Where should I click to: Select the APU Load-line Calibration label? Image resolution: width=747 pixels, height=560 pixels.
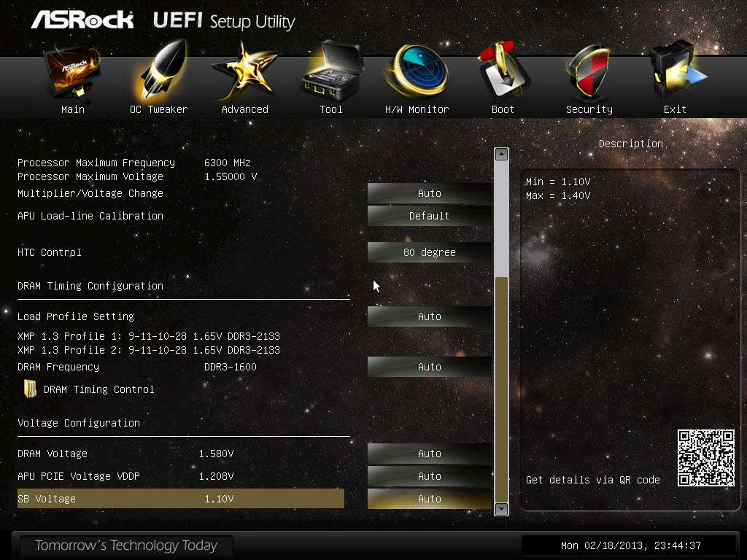(90, 216)
